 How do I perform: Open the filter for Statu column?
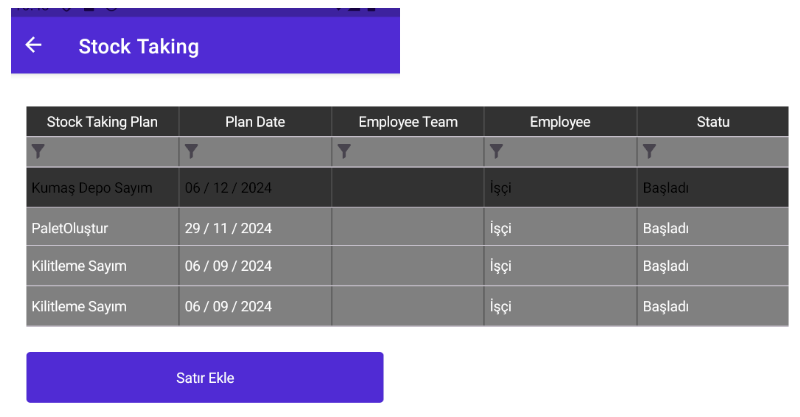[649, 151]
